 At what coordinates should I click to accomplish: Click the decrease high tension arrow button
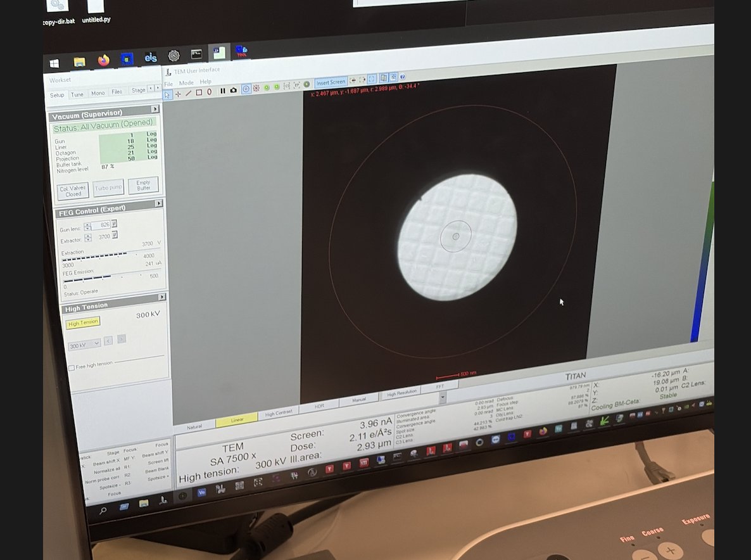click(108, 341)
